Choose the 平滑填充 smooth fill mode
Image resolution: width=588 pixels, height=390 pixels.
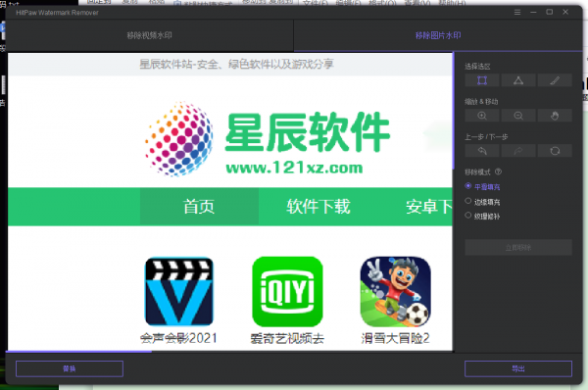tap(482, 186)
